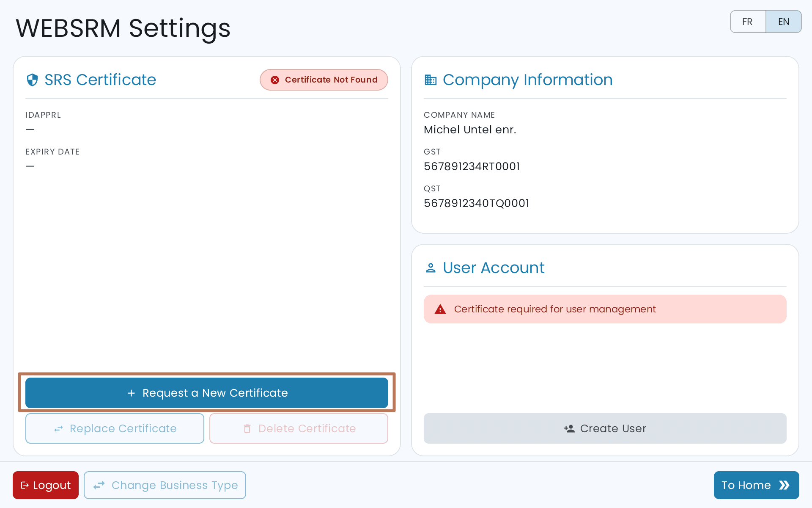Click the Certificate Not Found status badge

click(x=324, y=80)
